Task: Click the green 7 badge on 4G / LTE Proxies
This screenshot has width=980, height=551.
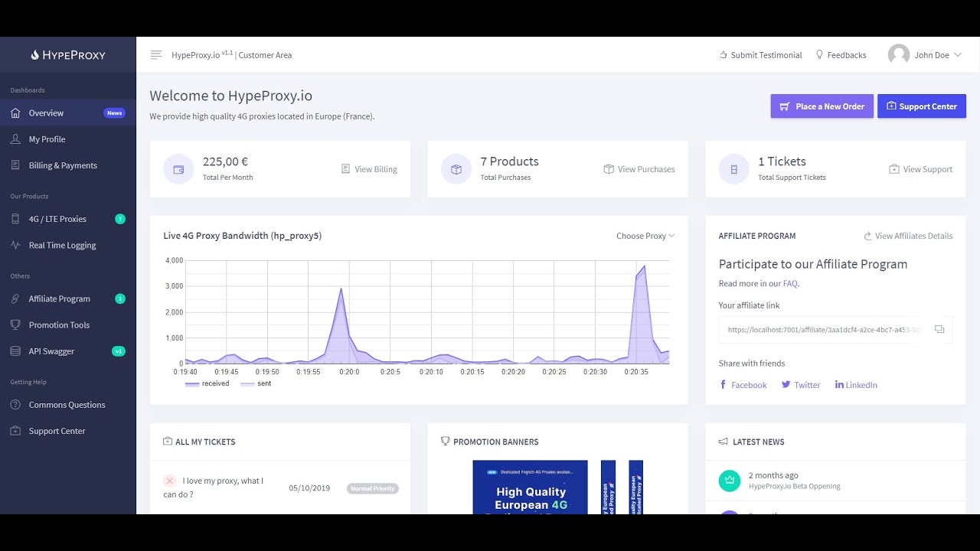Action: 120,219
